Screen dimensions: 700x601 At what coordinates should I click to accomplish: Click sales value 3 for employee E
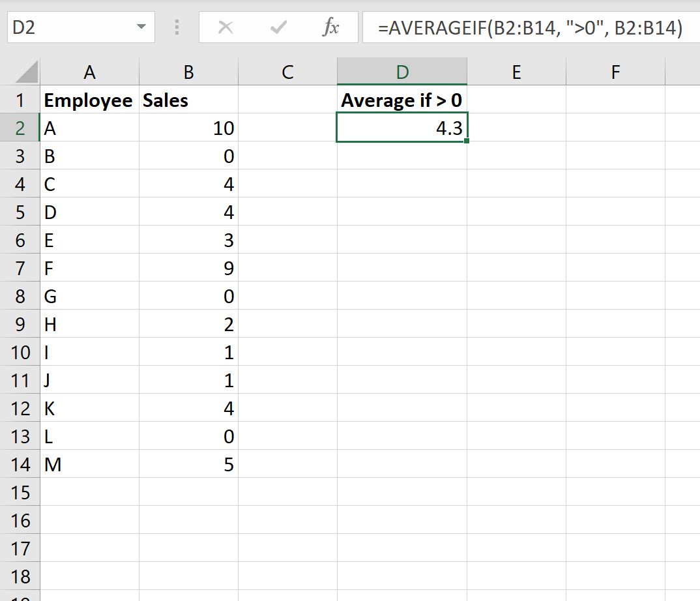[x=189, y=240]
